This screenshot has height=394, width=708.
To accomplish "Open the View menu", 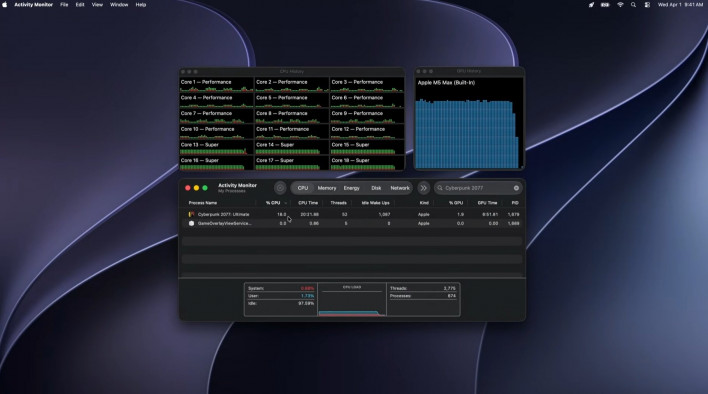I will click(97, 5).
